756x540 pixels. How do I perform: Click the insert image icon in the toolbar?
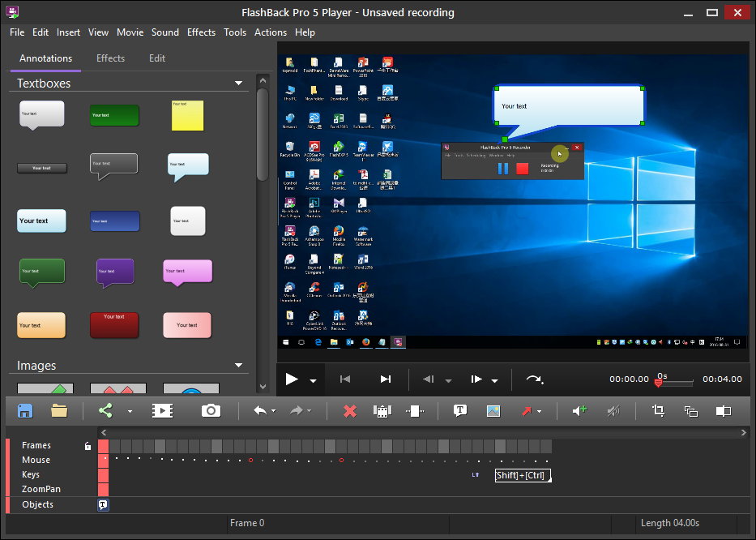click(x=493, y=411)
